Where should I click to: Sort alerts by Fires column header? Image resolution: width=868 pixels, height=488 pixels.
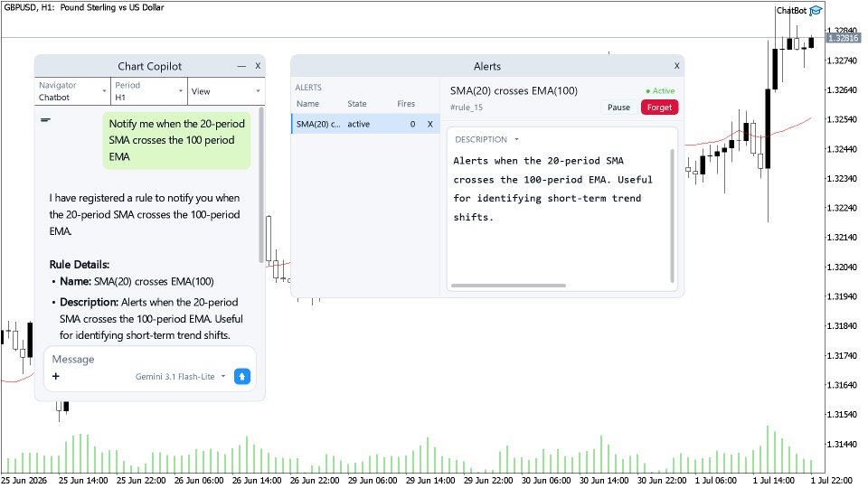[406, 103]
